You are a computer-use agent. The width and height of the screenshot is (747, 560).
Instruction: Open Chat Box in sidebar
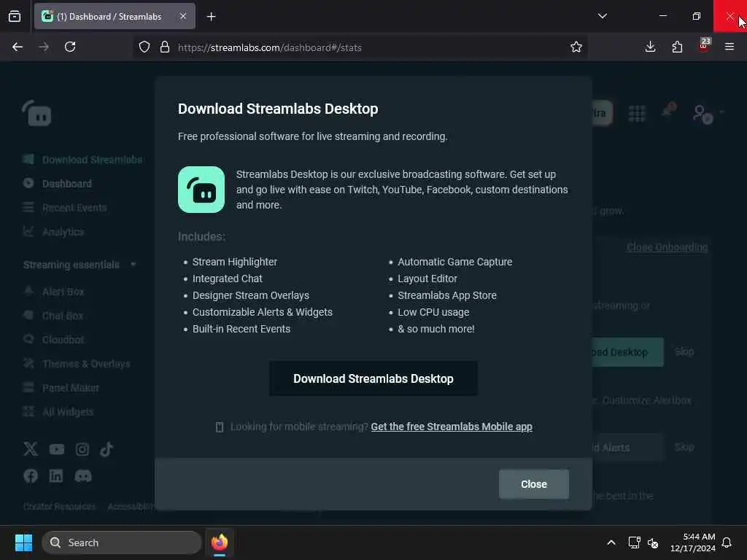53,316
